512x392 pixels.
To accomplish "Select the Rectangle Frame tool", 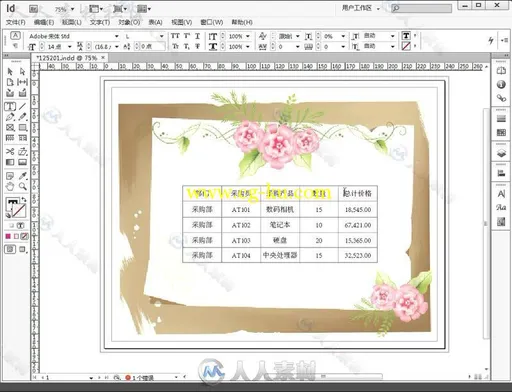I will pos(10,127).
